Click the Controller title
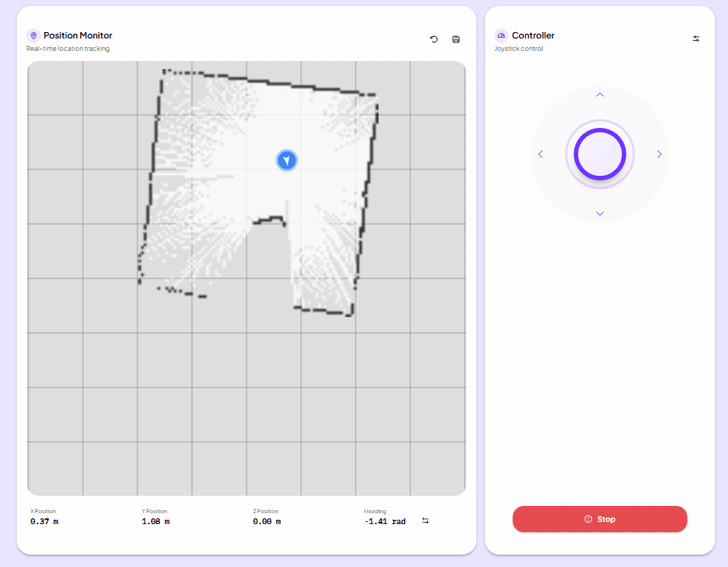This screenshot has height=567, width=728. [533, 36]
